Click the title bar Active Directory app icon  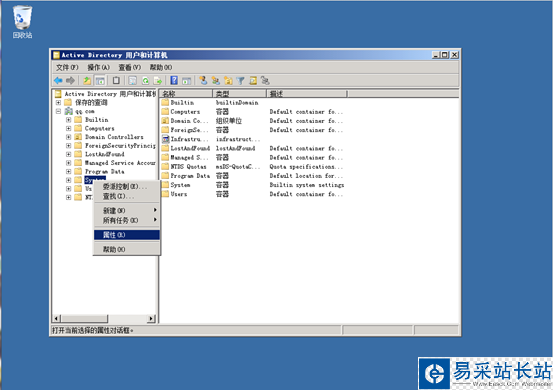click(x=56, y=55)
